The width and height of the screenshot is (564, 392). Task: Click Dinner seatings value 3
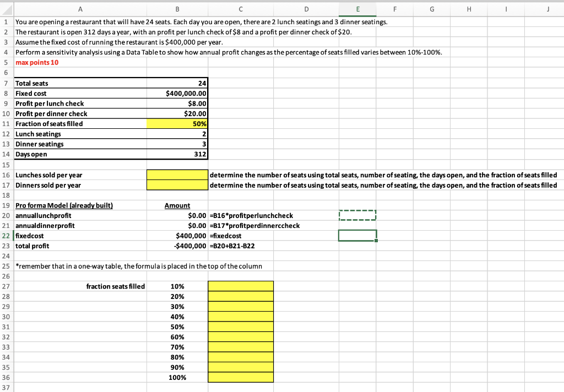click(177, 144)
